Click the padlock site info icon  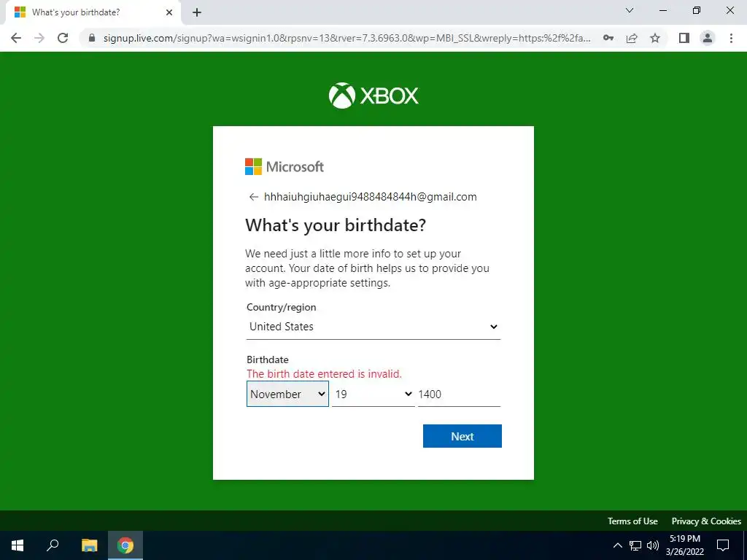pos(92,38)
